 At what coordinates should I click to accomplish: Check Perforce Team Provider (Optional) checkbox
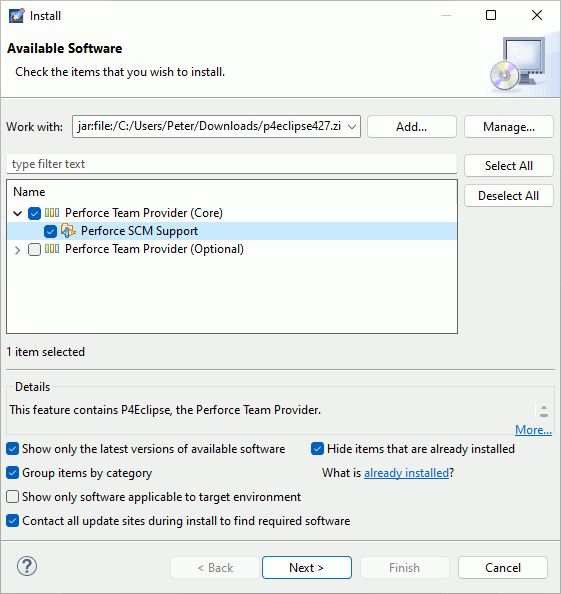pyautogui.click(x=34, y=250)
